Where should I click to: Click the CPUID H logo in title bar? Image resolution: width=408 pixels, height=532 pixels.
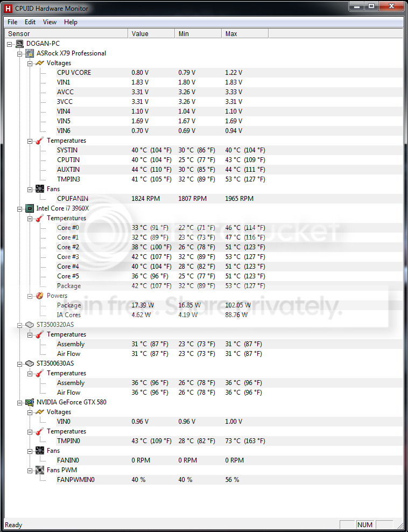[x=8, y=8]
